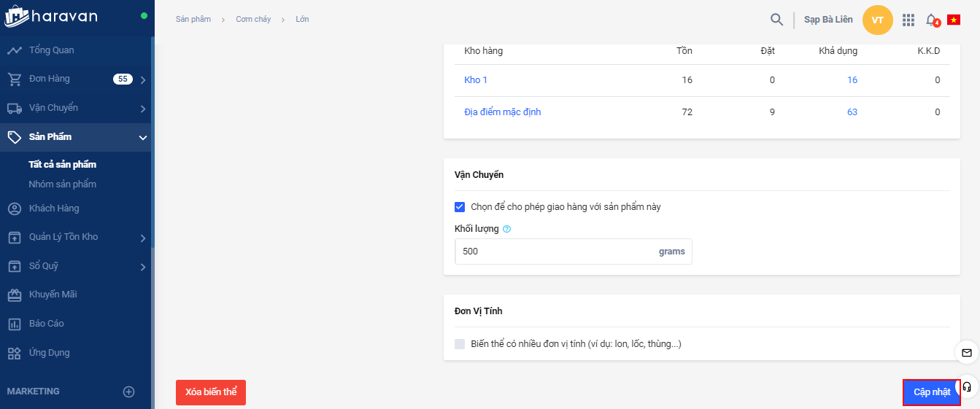Screen dimensions: 980x409
Task: Open Nhóm sản phẩm submenu item
Action: 63,184
